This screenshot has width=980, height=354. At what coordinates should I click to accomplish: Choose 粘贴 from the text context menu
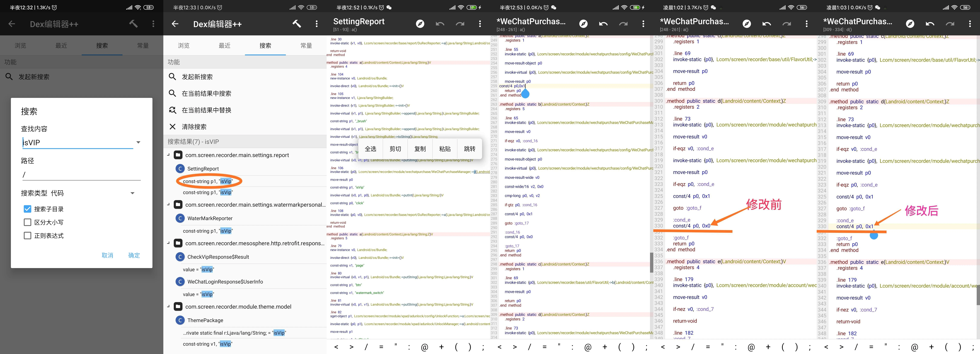click(445, 149)
